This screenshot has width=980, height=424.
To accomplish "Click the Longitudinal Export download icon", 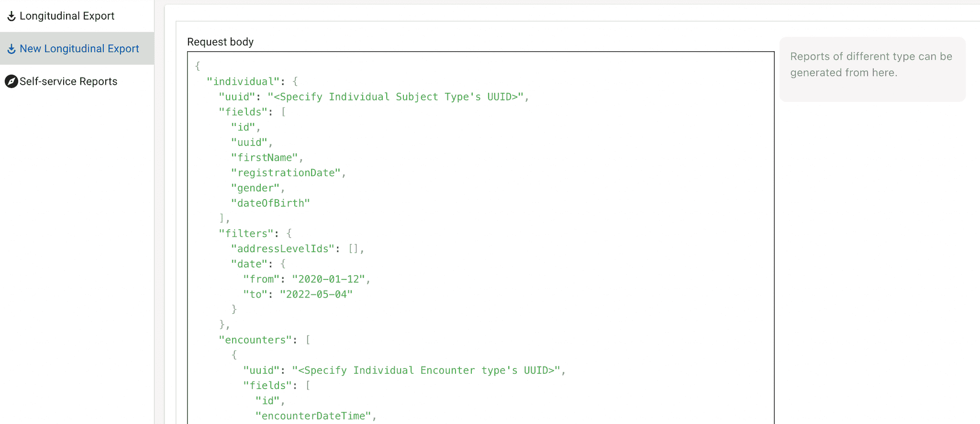I will (11, 16).
